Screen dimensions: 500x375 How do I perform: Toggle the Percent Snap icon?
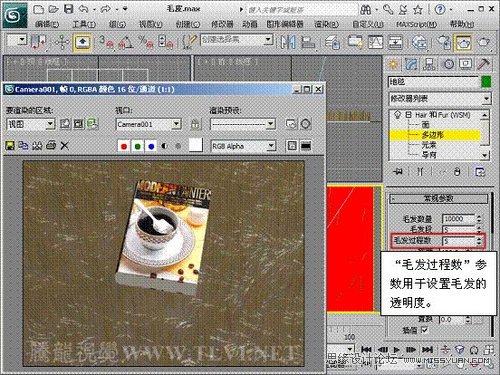pos(146,42)
